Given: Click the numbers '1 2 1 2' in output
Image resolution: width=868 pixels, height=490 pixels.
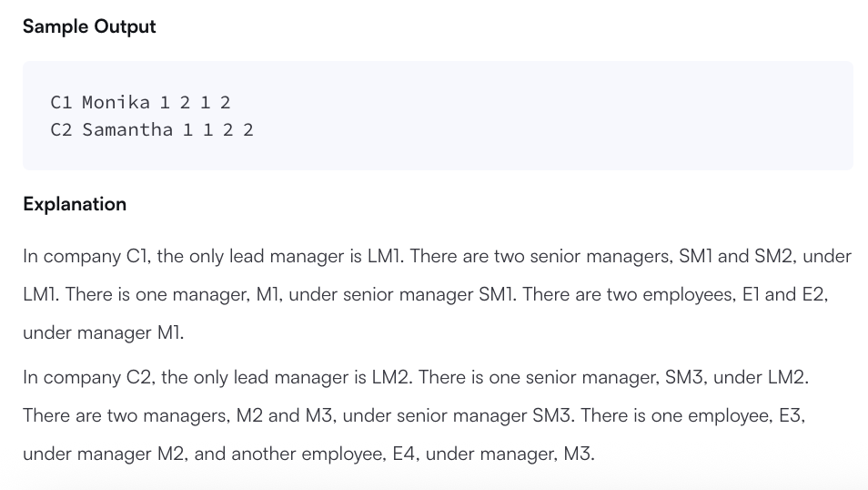Looking at the screenshot, I should (195, 102).
